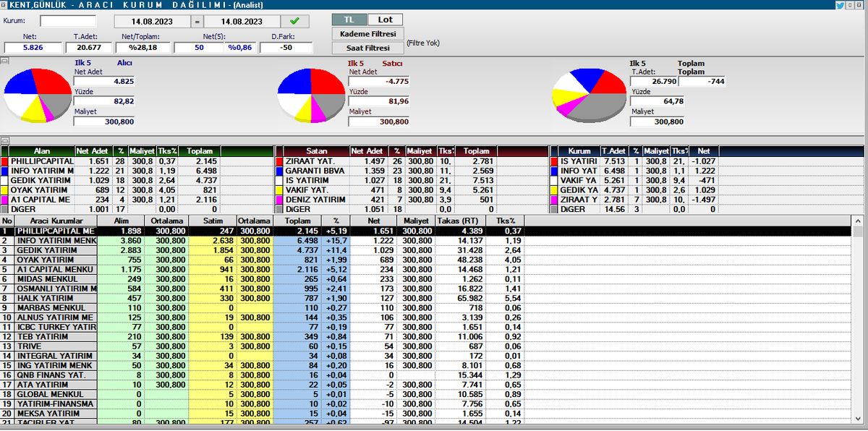Switch to Lot display mode
The width and height of the screenshot is (868, 431).
coord(385,20)
